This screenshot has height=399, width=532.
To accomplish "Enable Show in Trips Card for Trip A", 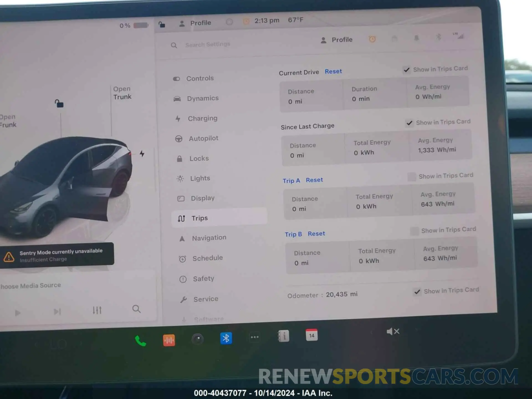I will [411, 177].
